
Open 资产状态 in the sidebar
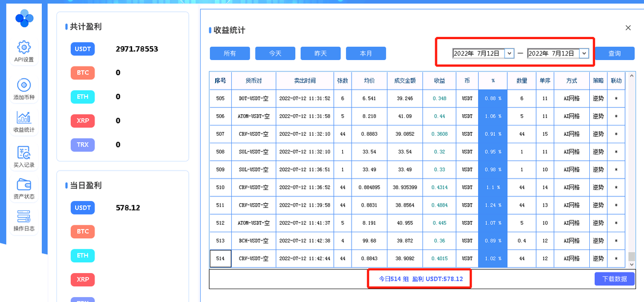coord(24,189)
